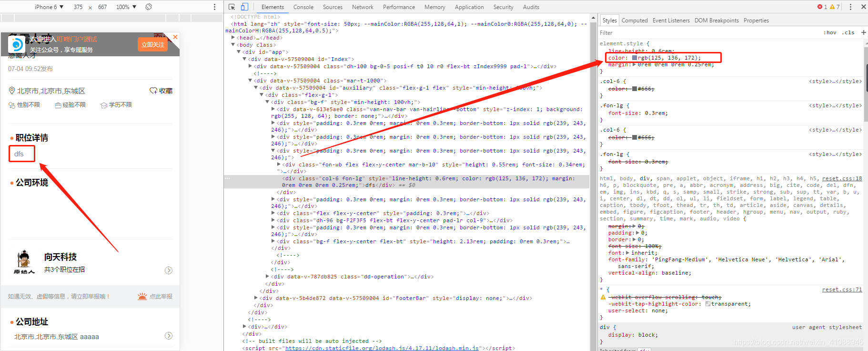Click the 点此举报 report link
868x351 pixels.
point(161,296)
